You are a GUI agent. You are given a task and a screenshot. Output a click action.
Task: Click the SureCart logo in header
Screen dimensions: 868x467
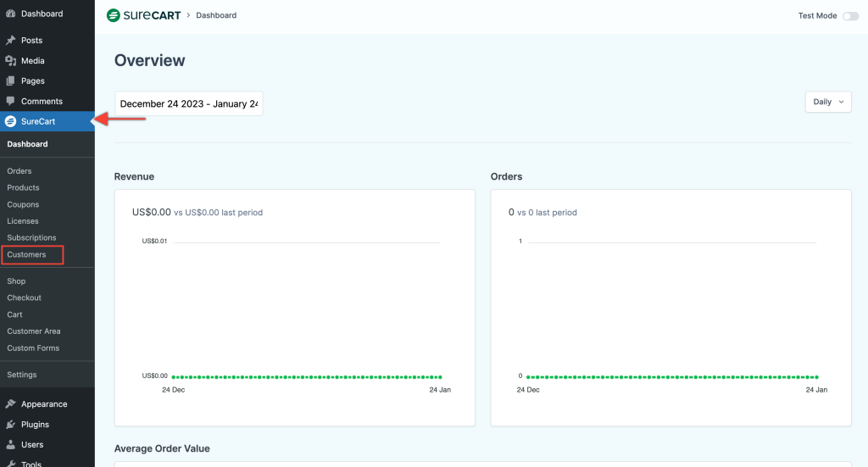(x=143, y=15)
